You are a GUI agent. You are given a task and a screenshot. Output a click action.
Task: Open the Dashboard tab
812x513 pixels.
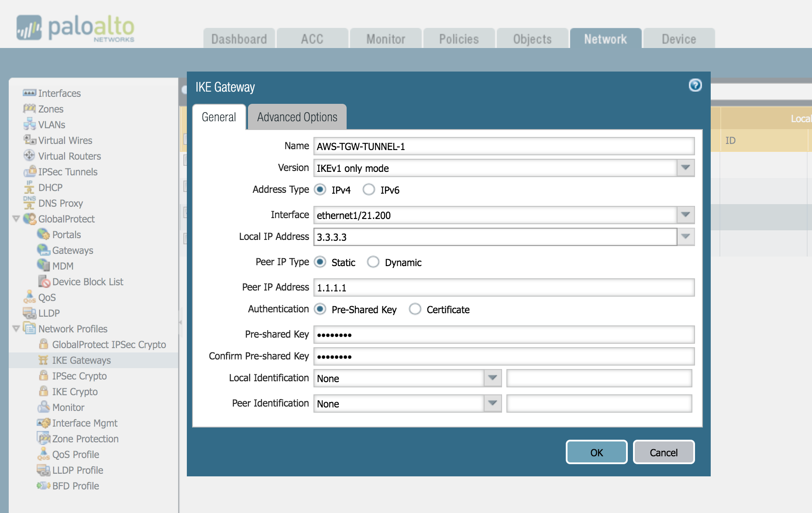(x=239, y=38)
